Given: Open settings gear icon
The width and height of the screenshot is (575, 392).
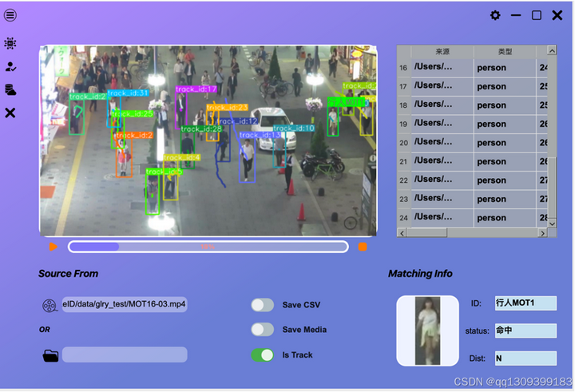Looking at the screenshot, I should 495,15.
